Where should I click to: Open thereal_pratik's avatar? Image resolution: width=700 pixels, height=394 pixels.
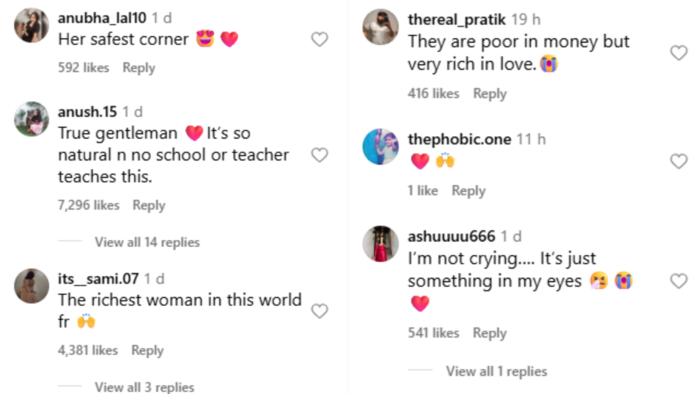pos(380,27)
